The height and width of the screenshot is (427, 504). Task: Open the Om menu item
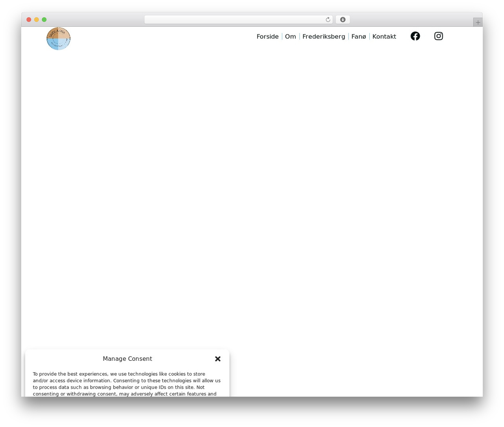pos(291,37)
